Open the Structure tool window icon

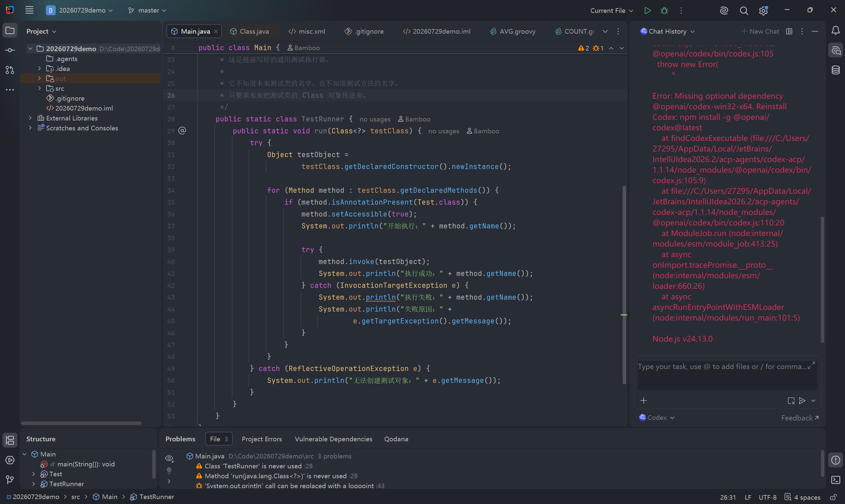10,440
